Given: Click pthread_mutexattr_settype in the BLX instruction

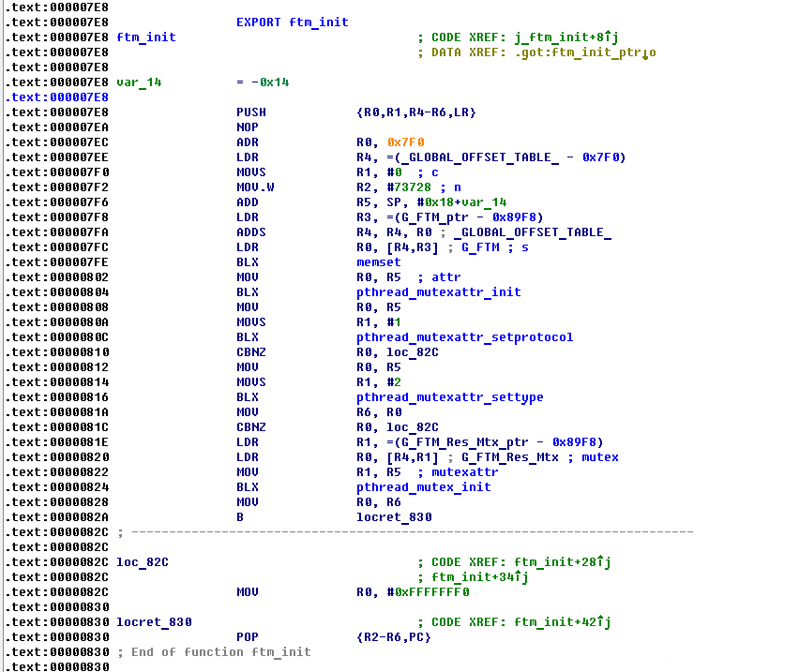Looking at the screenshot, I should pos(449,397).
